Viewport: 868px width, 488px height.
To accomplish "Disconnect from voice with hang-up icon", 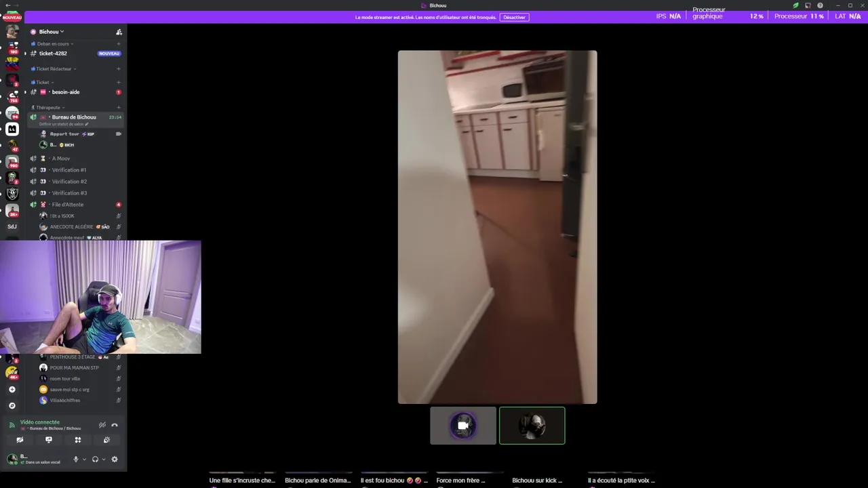I will point(115,425).
